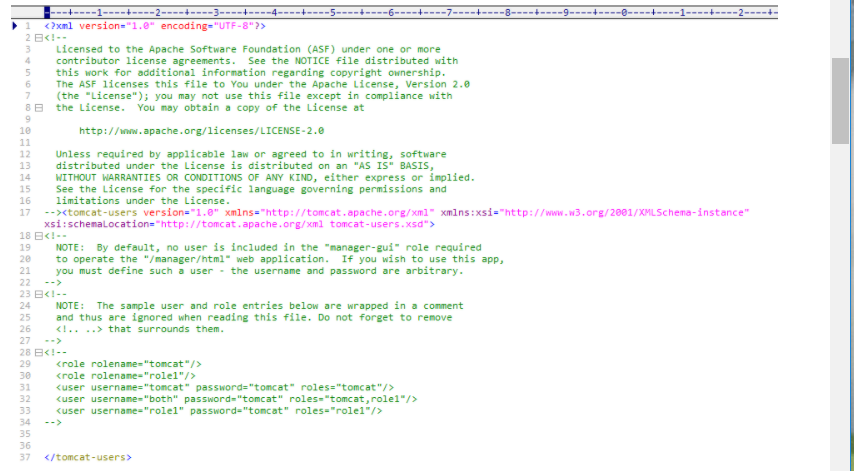Click "The sample user and role entries" line

coord(259,305)
